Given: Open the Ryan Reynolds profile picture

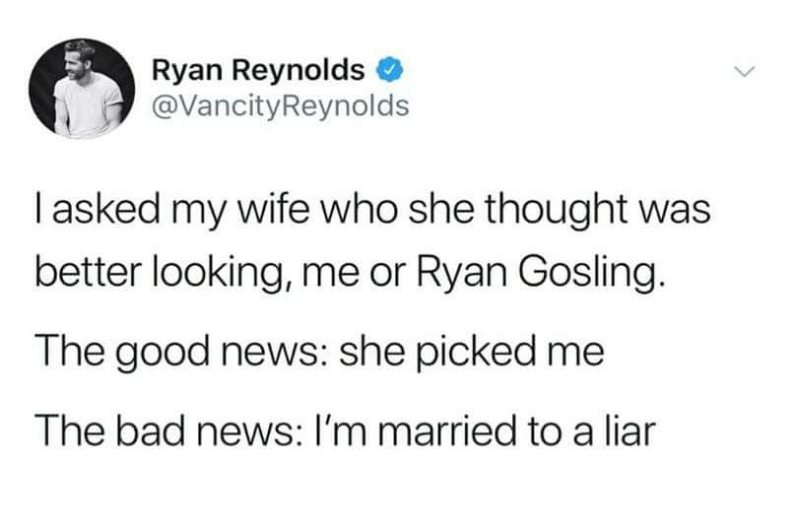Looking at the screenshot, I should (83, 89).
